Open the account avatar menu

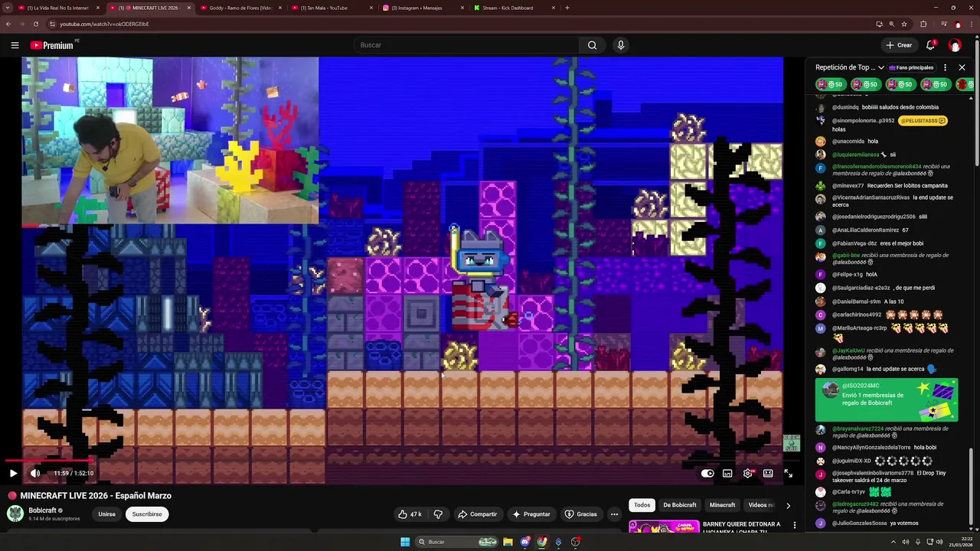[x=955, y=45]
